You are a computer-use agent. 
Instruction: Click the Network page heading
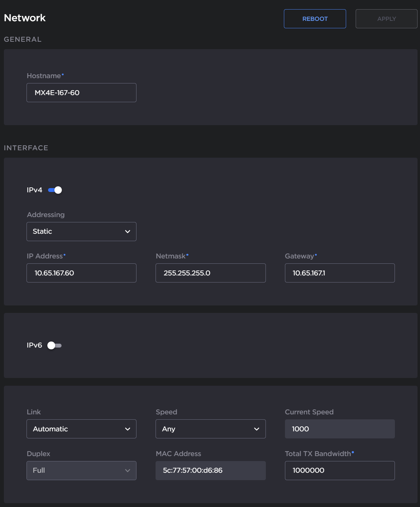(x=25, y=18)
